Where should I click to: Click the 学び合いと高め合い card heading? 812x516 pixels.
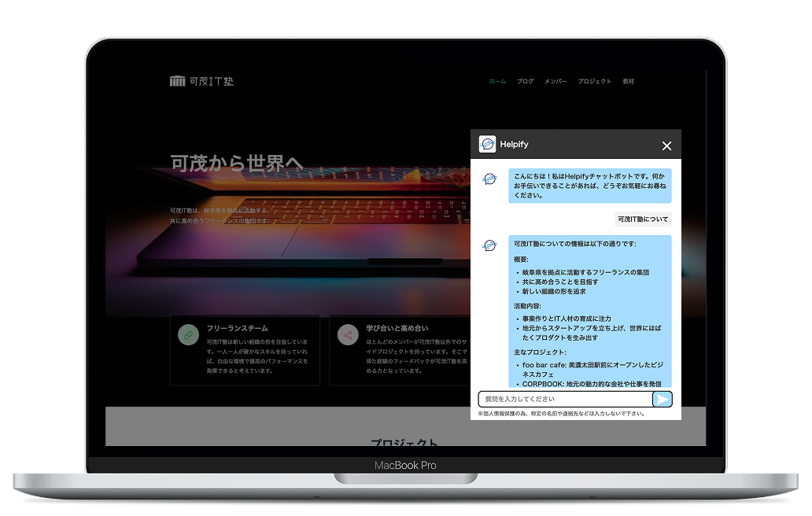[397, 328]
